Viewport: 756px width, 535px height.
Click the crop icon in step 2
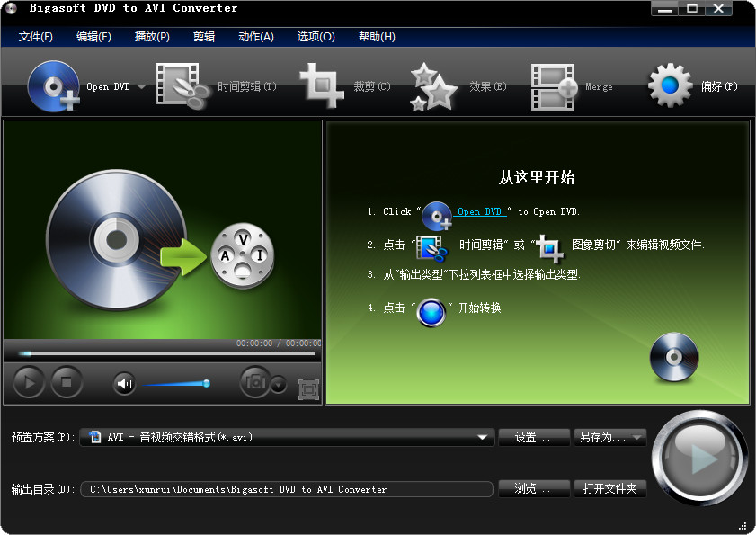tap(549, 248)
